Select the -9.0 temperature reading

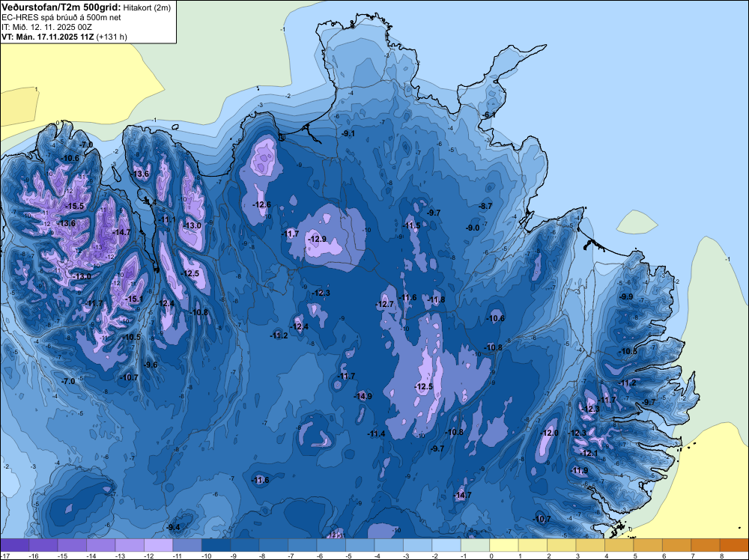473,228
